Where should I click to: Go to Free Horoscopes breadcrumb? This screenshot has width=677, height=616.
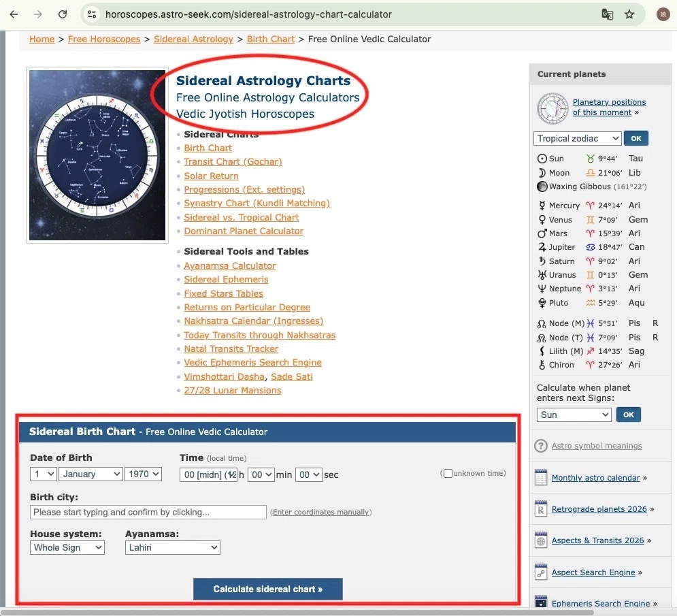[x=104, y=39]
